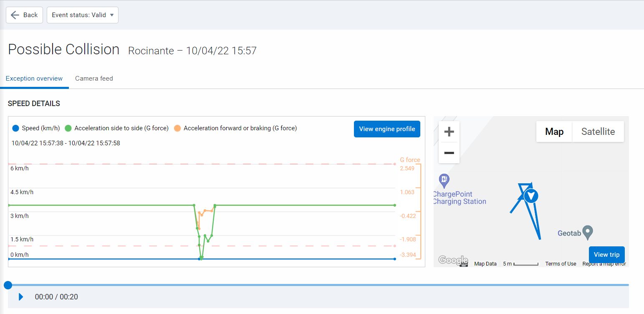Toggle Speed (km/h) legend series
The image size is (644, 314).
tap(36, 128)
